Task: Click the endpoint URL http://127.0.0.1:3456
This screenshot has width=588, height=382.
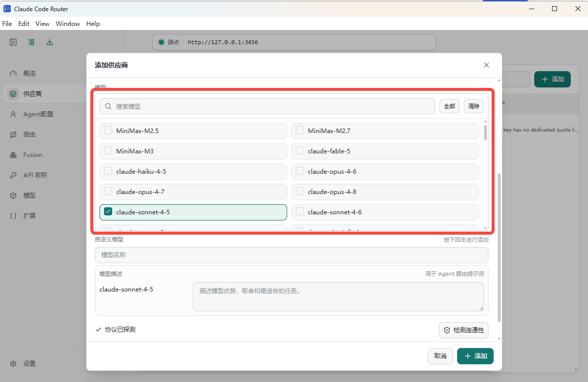Action: click(223, 42)
